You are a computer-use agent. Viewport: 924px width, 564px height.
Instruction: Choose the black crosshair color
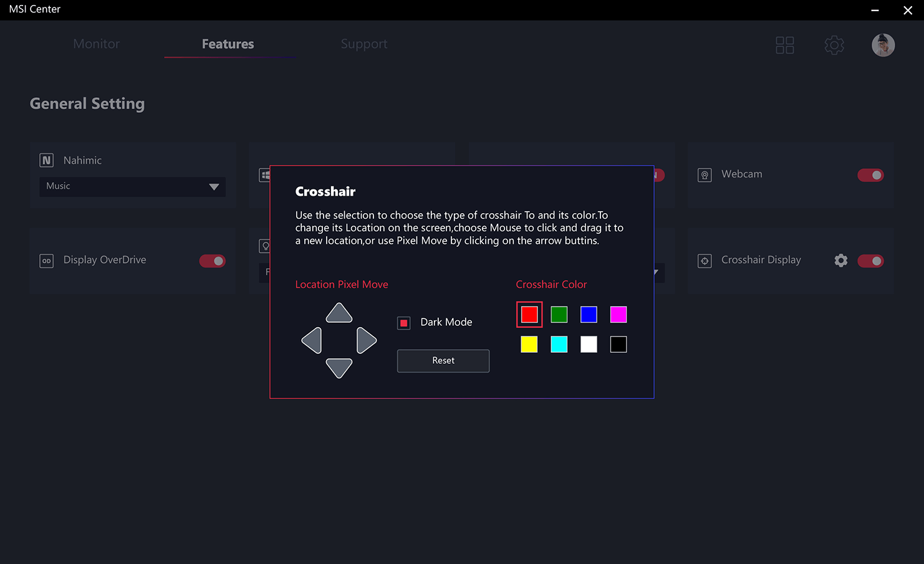618,344
